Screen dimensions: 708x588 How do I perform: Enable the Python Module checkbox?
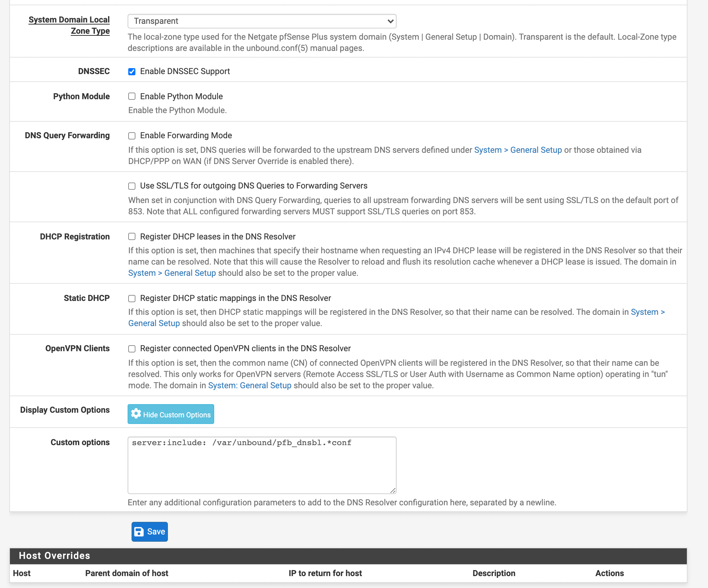[132, 97]
